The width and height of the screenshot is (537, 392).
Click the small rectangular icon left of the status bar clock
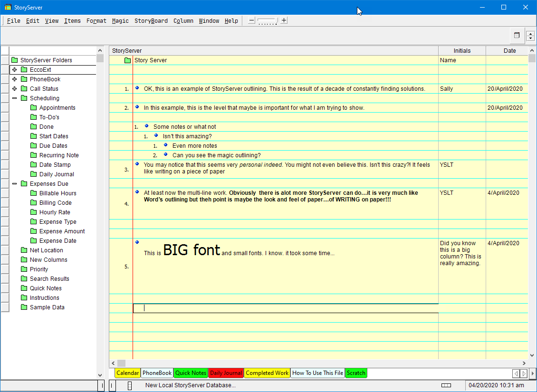pyautogui.click(x=446, y=385)
